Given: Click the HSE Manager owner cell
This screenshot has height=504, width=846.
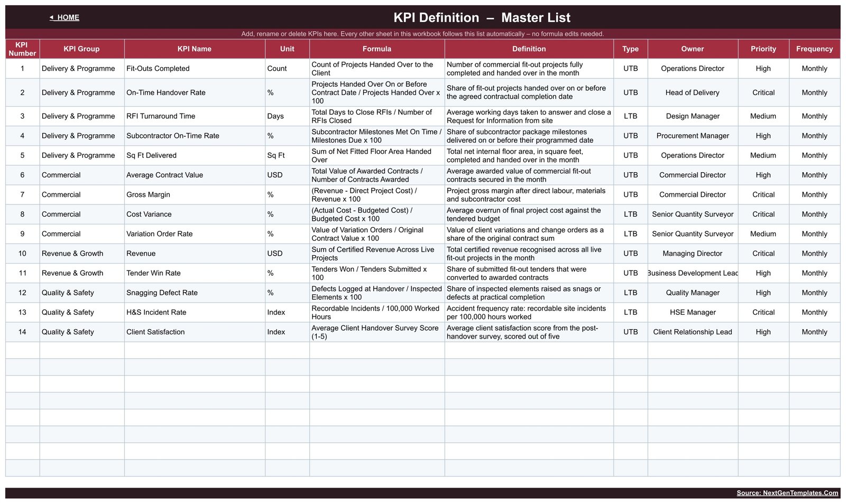Looking at the screenshot, I should click(693, 312).
